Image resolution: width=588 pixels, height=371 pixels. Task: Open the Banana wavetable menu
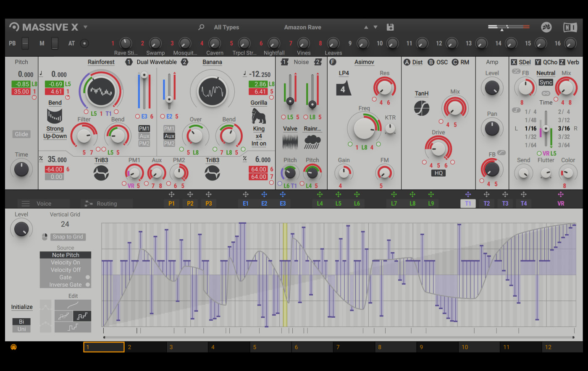tap(212, 62)
